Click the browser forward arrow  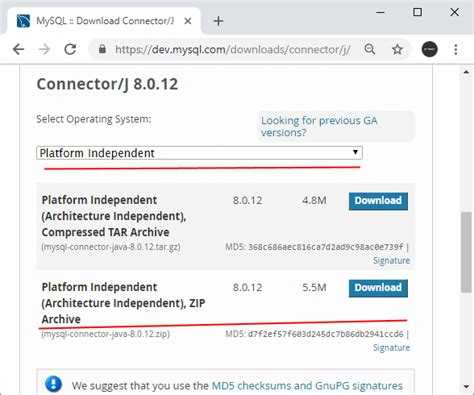pyautogui.click(x=44, y=50)
